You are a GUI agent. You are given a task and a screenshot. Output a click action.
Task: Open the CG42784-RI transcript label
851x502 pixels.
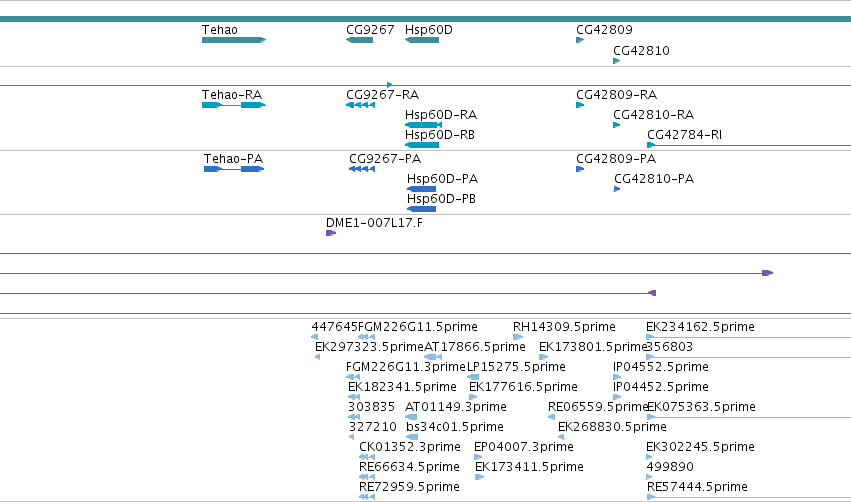coord(684,135)
